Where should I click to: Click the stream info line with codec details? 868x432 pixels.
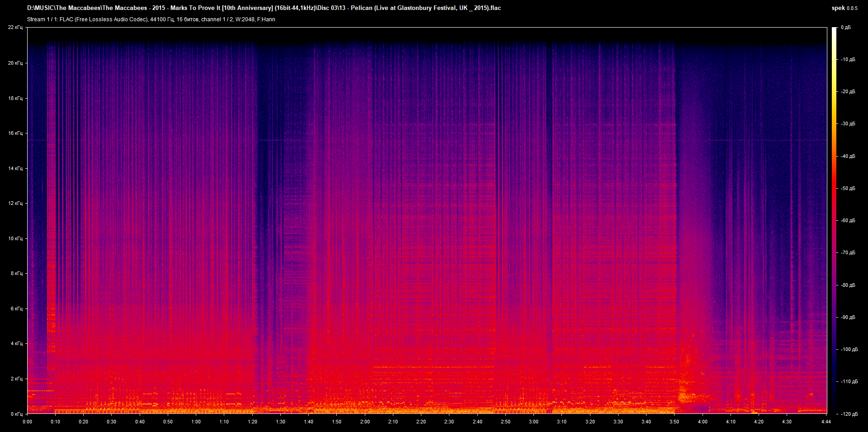coord(151,19)
